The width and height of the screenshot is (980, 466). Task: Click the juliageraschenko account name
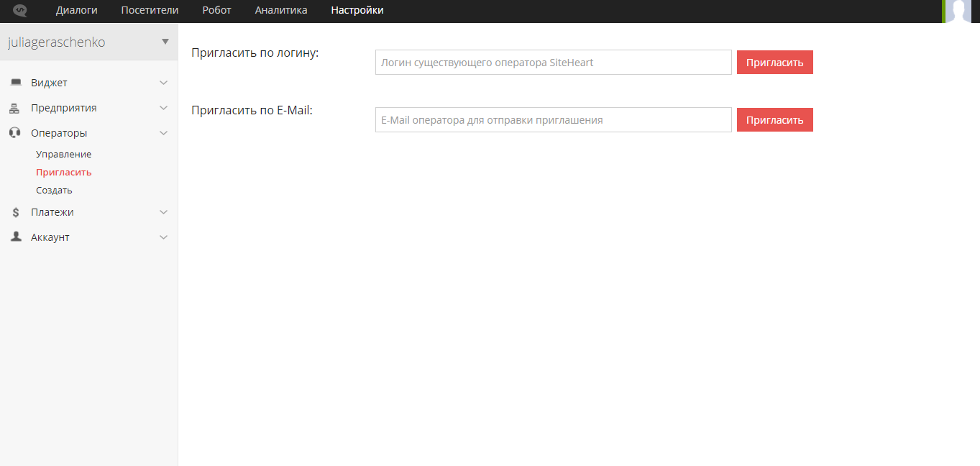pos(57,42)
